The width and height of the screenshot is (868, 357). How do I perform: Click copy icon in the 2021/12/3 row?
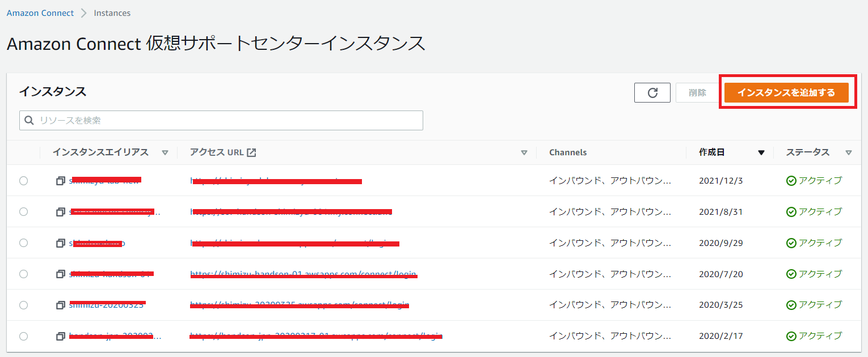[61, 181]
